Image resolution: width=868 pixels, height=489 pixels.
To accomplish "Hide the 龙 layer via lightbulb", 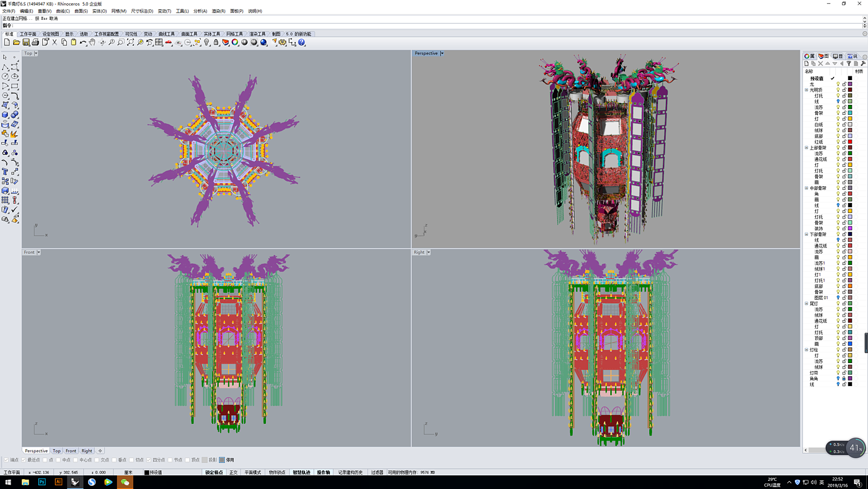I will click(x=838, y=84).
